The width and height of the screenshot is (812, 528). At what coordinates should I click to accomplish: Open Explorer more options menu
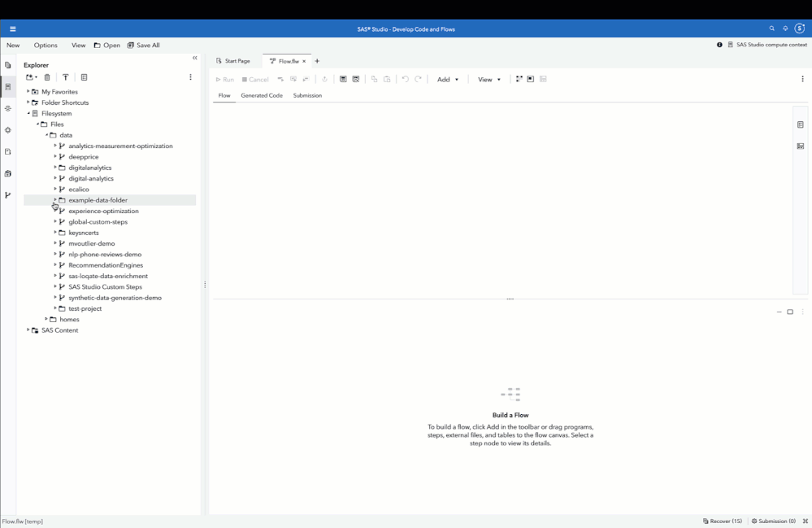coord(190,77)
